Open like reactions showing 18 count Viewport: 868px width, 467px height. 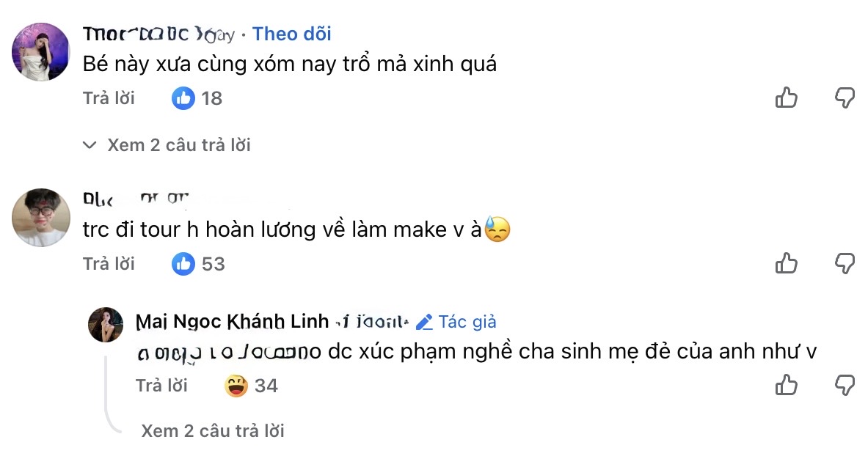[197, 98]
